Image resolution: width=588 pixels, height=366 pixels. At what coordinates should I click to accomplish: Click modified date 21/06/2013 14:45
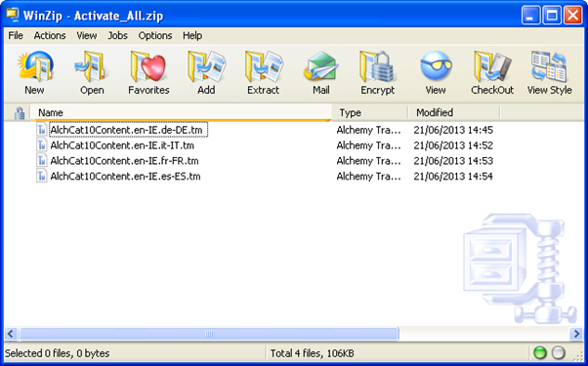coord(453,130)
